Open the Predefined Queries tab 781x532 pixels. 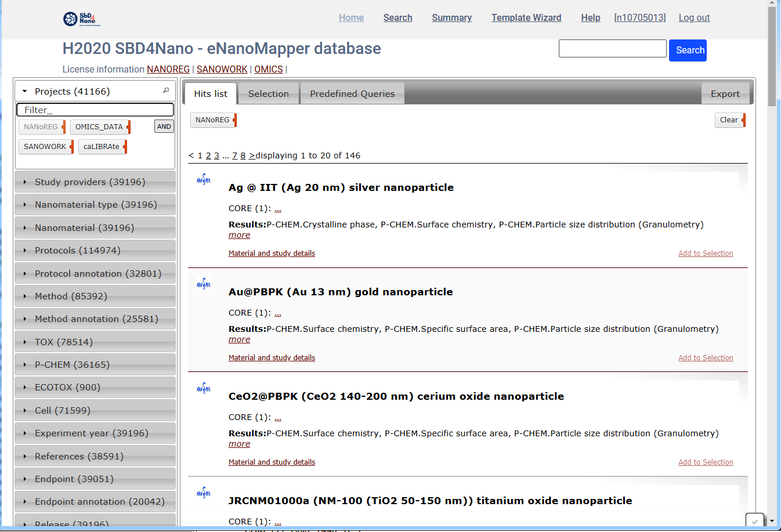pos(352,93)
